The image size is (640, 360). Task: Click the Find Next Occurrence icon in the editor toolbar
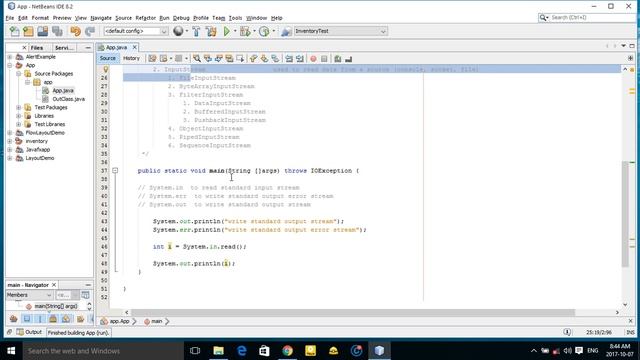(x=219, y=59)
